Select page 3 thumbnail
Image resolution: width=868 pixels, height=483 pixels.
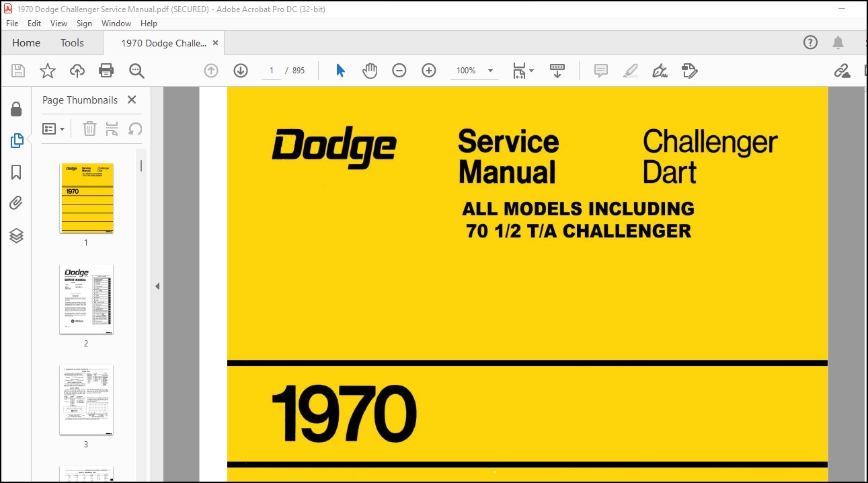click(x=86, y=400)
